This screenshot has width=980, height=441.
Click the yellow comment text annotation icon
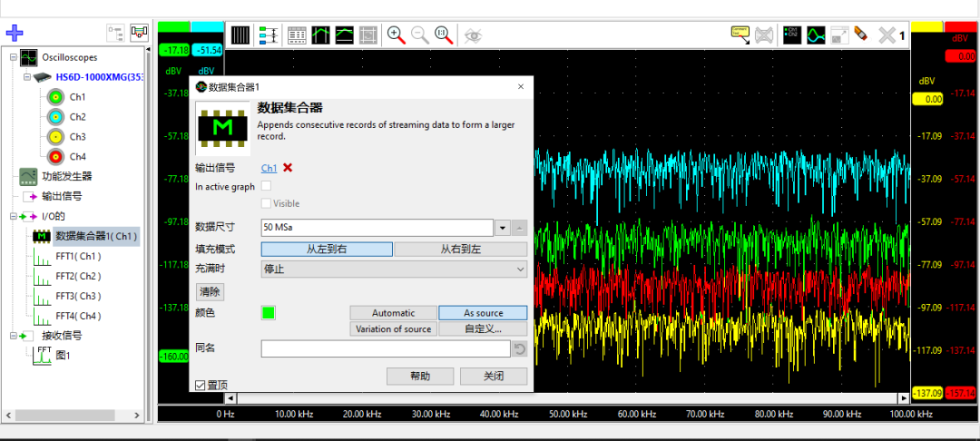coord(740,35)
